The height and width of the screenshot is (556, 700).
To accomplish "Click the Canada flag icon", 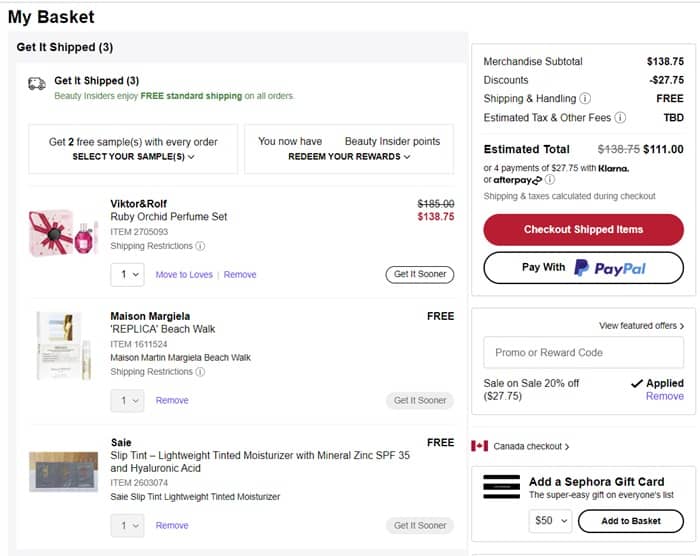I will 479,446.
